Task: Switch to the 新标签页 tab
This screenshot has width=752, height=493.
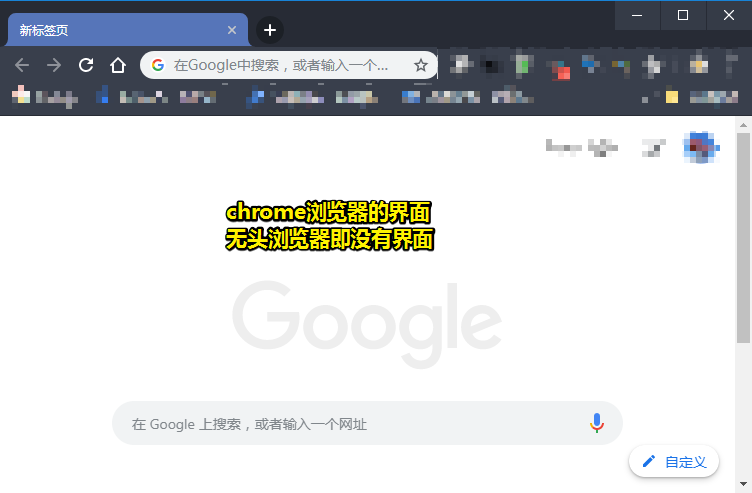Action: point(128,30)
